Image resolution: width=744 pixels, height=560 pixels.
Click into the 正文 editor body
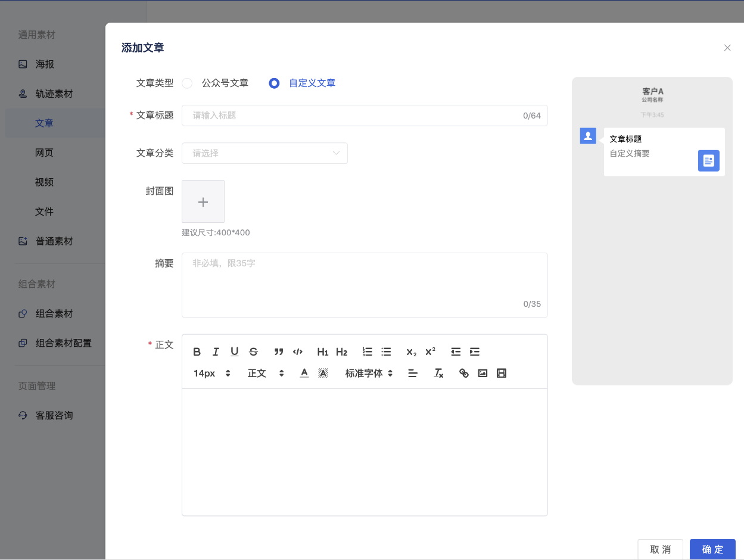365,452
